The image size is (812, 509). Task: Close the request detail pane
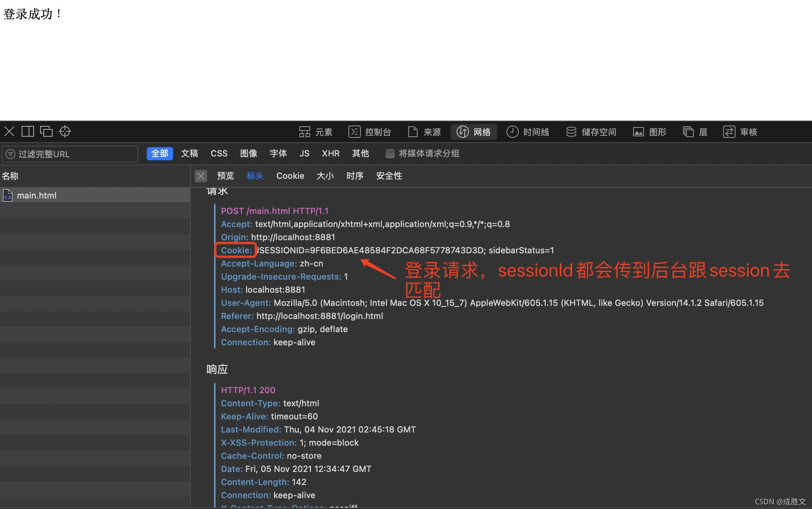(201, 176)
